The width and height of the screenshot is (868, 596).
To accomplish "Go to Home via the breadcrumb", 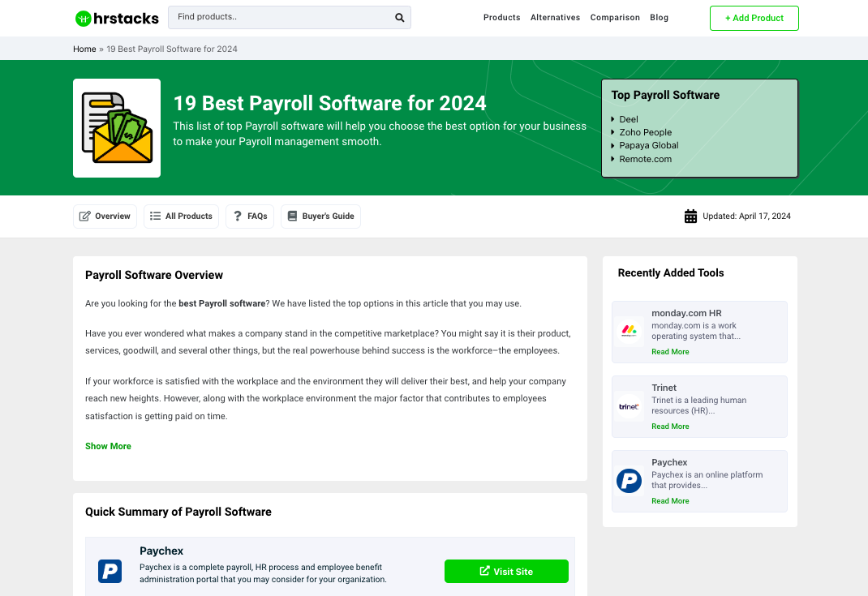I will tap(84, 49).
